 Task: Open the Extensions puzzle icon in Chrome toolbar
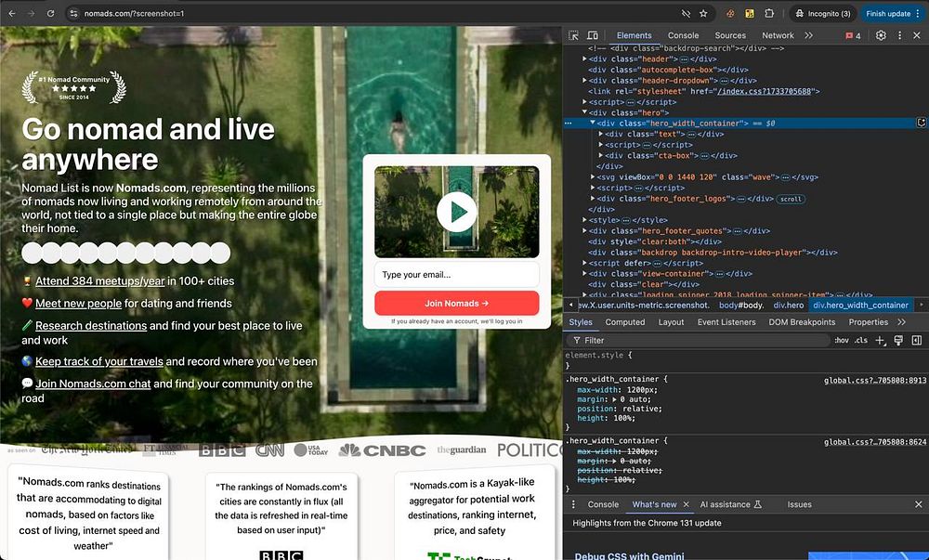click(769, 13)
